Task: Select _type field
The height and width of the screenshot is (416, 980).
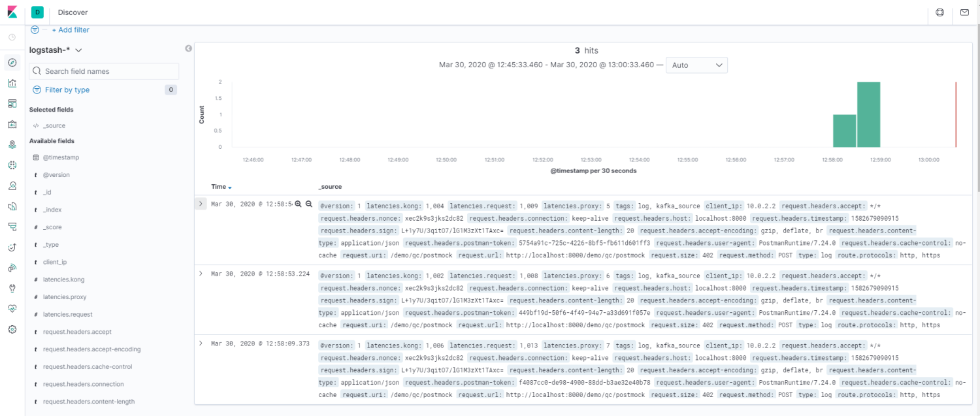Action: pos(51,245)
